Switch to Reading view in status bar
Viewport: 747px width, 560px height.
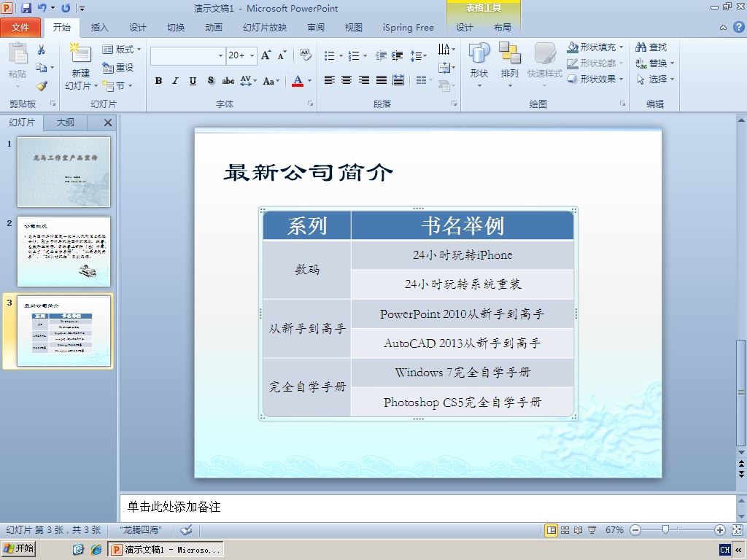[578, 530]
